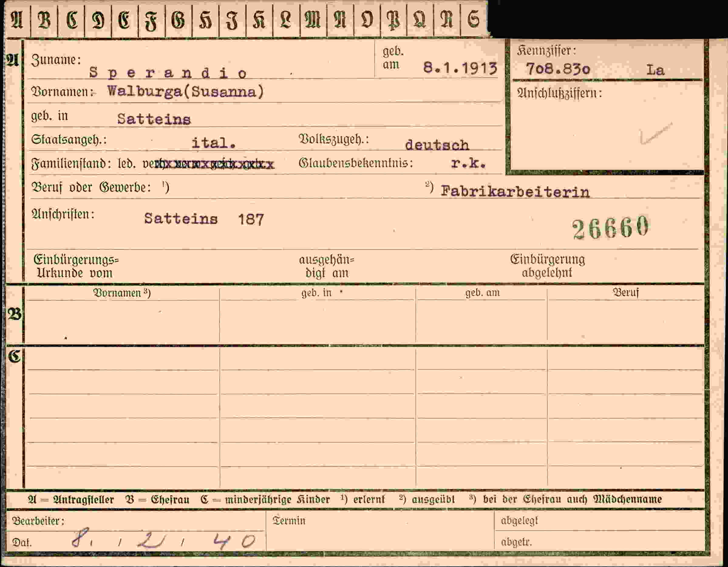Click the x-ed out marital status text
This screenshot has height=567, width=728.
[x=209, y=164]
